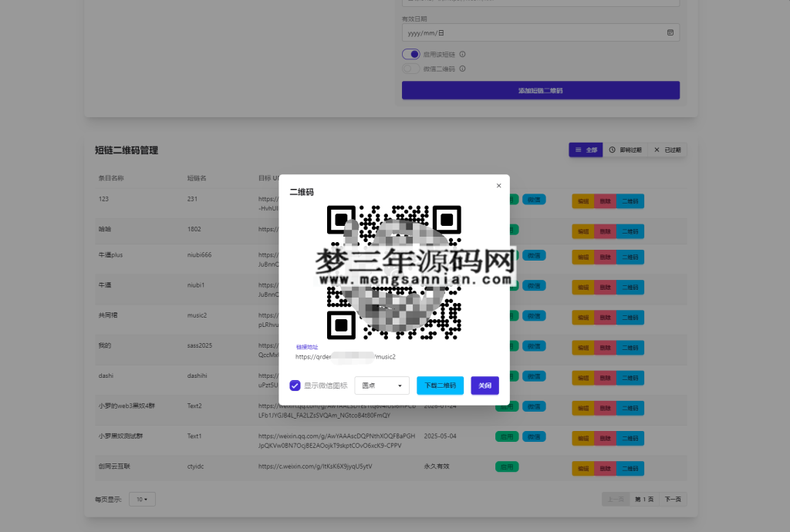Select the 已过期 filter tab
Image resolution: width=790 pixels, height=532 pixels.
667,150
